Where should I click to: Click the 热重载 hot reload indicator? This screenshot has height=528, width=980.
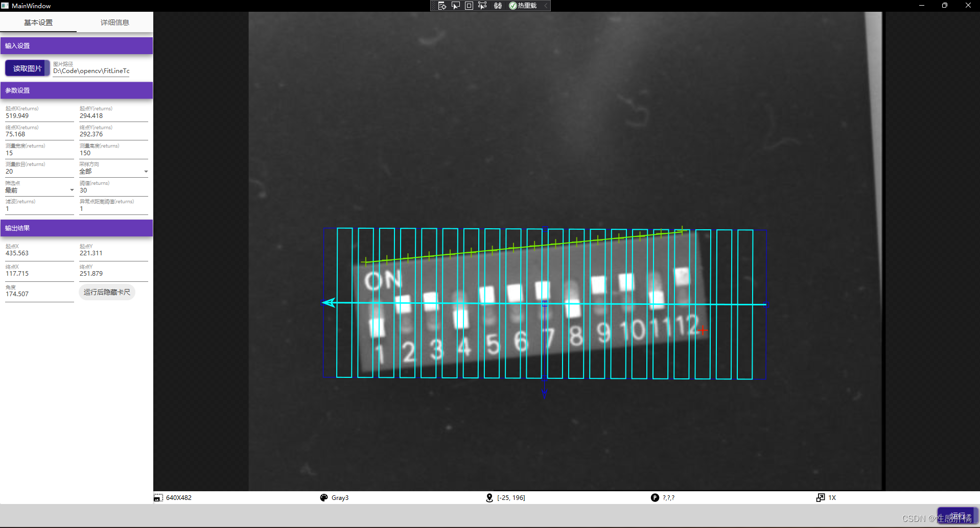click(x=523, y=6)
